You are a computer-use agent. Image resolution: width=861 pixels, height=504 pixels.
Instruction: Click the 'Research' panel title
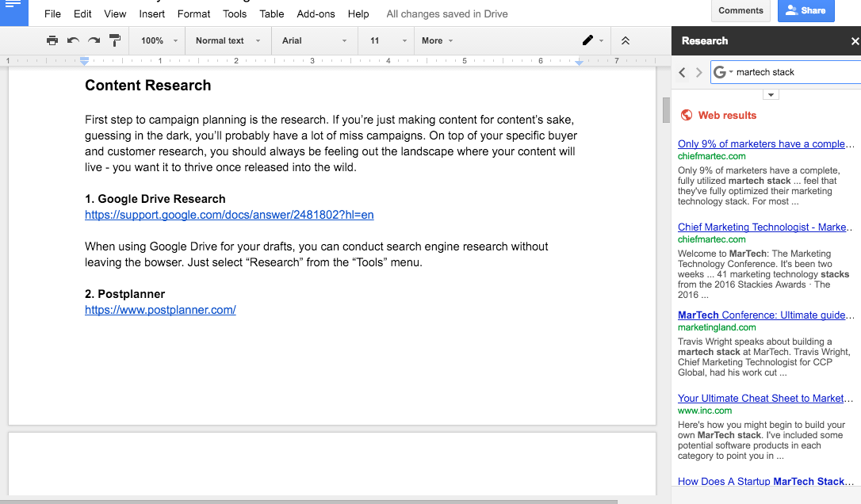[705, 40]
